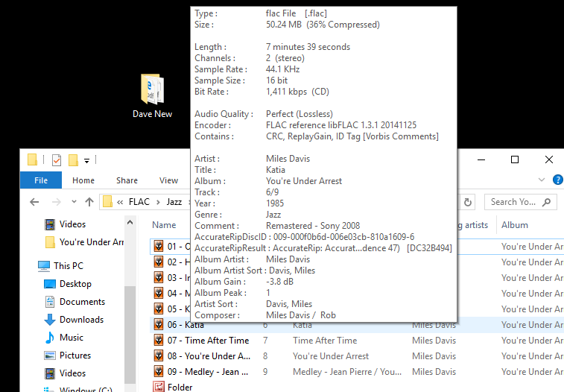Click the FLAC breadcrumb in address bar
Image resolution: width=564 pixels, height=392 pixels.
pos(139,202)
